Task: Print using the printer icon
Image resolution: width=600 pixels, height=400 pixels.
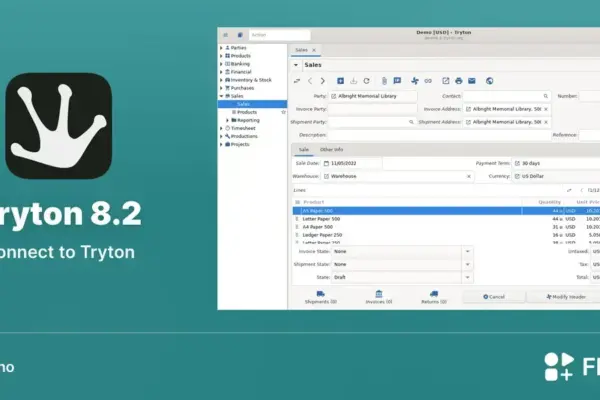Action: coord(459,81)
